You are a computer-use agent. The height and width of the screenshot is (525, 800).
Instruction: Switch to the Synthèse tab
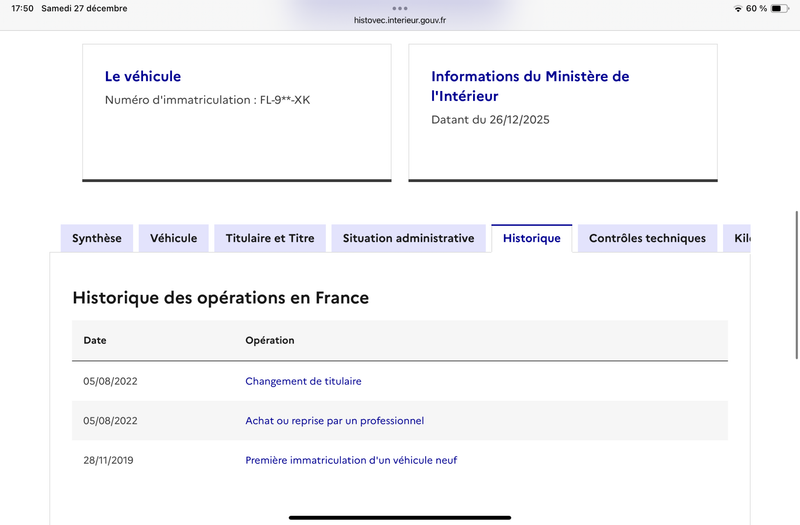(97, 238)
